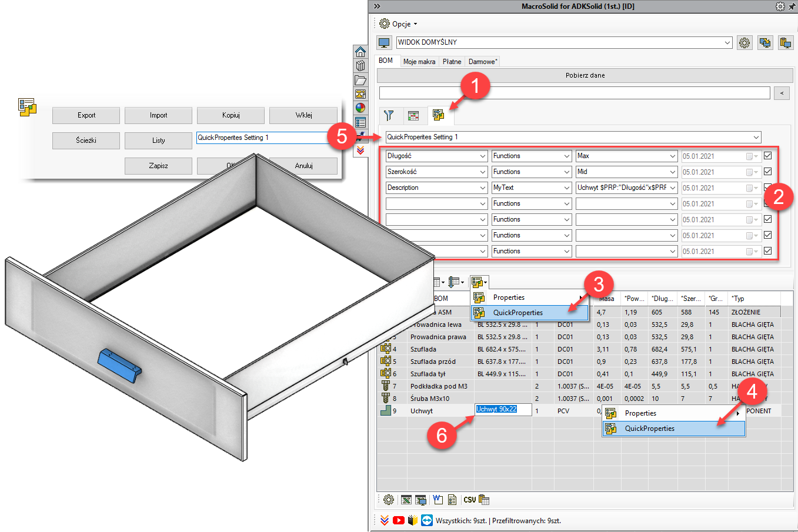Select the funnel filter tab
The width and height of the screenshot is (798, 532).
(x=389, y=115)
